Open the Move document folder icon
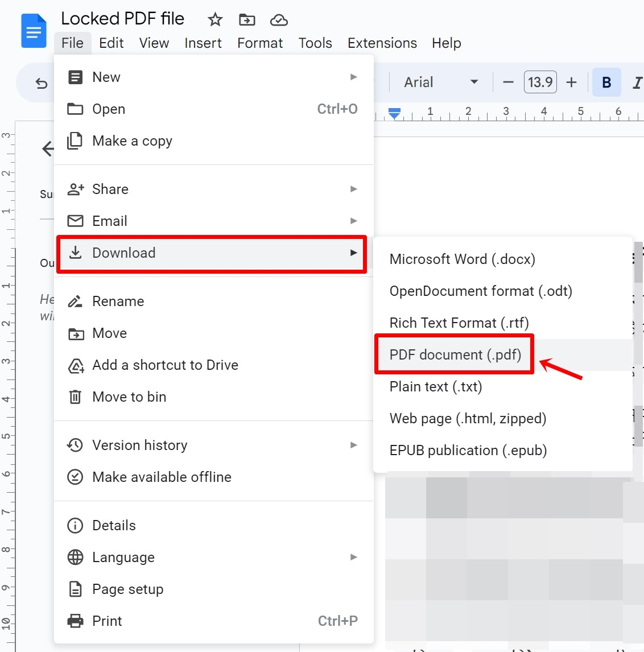This screenshot has height=652, width=644. (247, 19)
